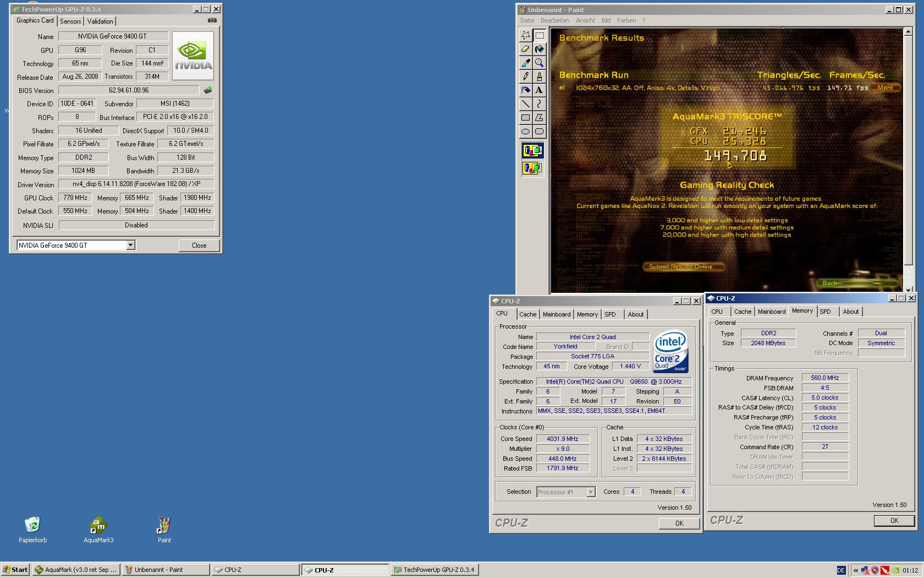
Task: Click the GPU-Z screenshot camera icon
Action: [x=212, y=20]
